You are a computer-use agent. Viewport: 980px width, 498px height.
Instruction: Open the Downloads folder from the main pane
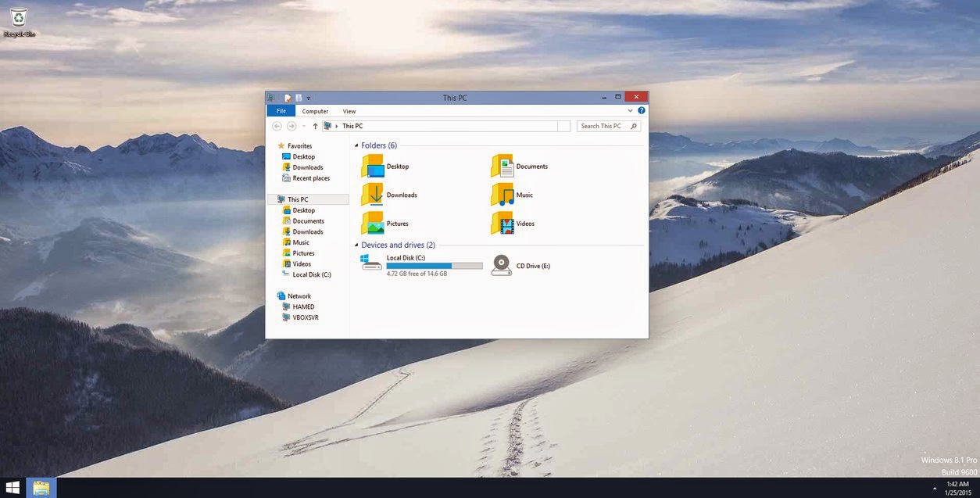402,195
